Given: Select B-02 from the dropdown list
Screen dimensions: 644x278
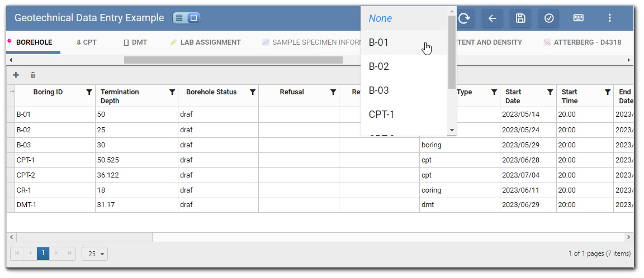Looking at the screenshot, I should (x=379, y=66).
